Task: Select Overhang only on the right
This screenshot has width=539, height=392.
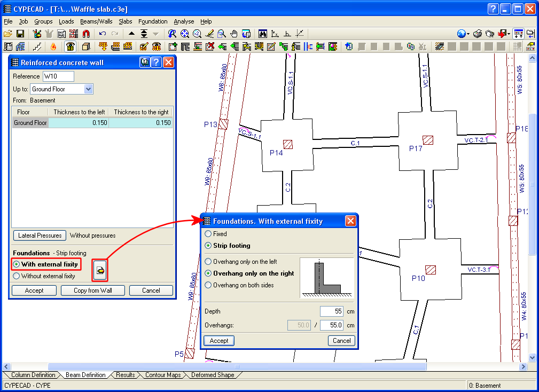Action: 249,273
